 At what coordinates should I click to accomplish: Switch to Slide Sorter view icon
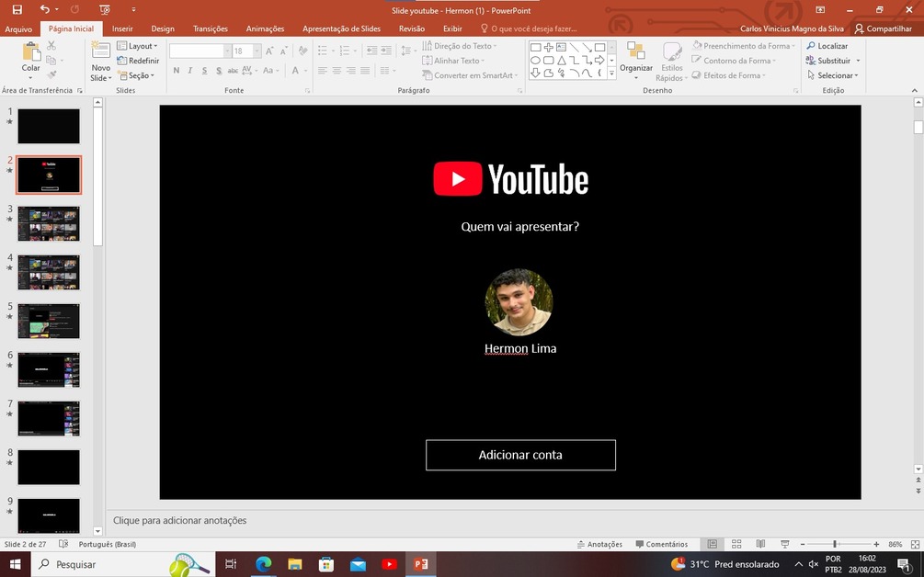(736, 544)
